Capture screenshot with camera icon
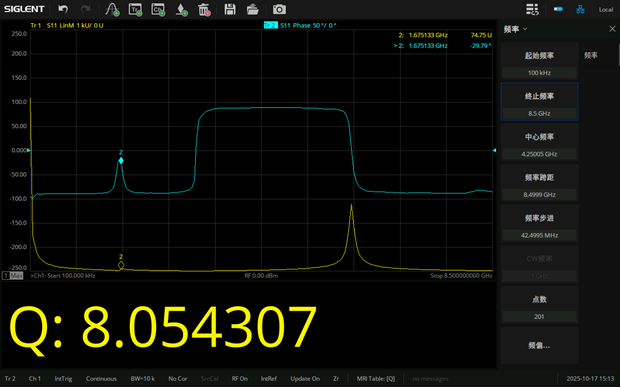621x388 pixels. pyautogui.click(x=279, y=9)
